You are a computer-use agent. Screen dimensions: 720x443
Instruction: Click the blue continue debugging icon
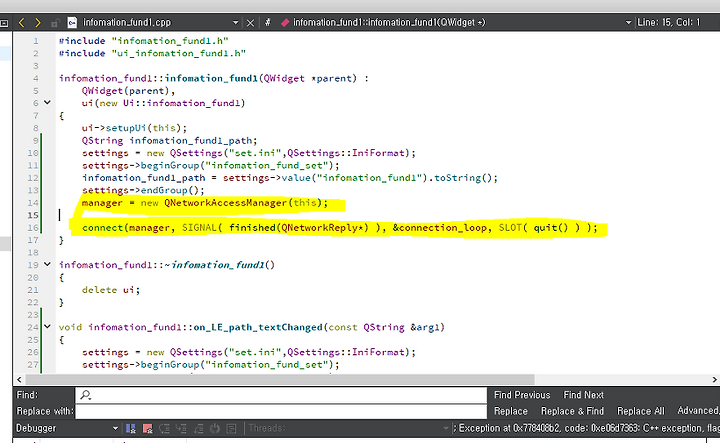(131, 428)
